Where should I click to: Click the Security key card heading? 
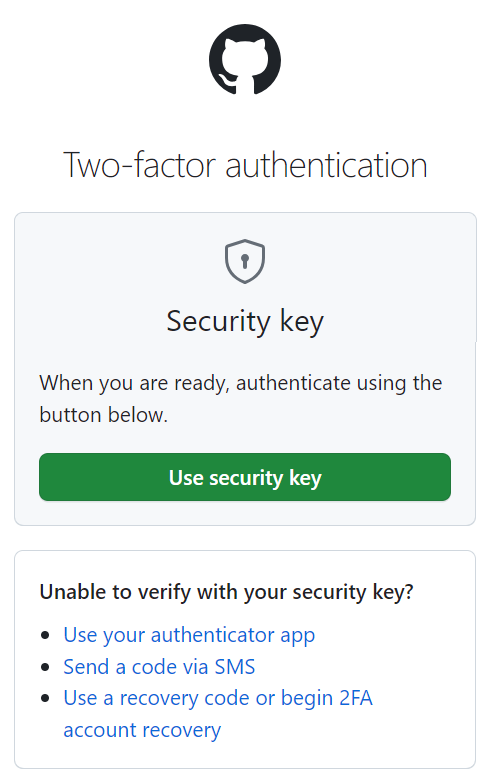pyautogui.click(x=245, y=322)
